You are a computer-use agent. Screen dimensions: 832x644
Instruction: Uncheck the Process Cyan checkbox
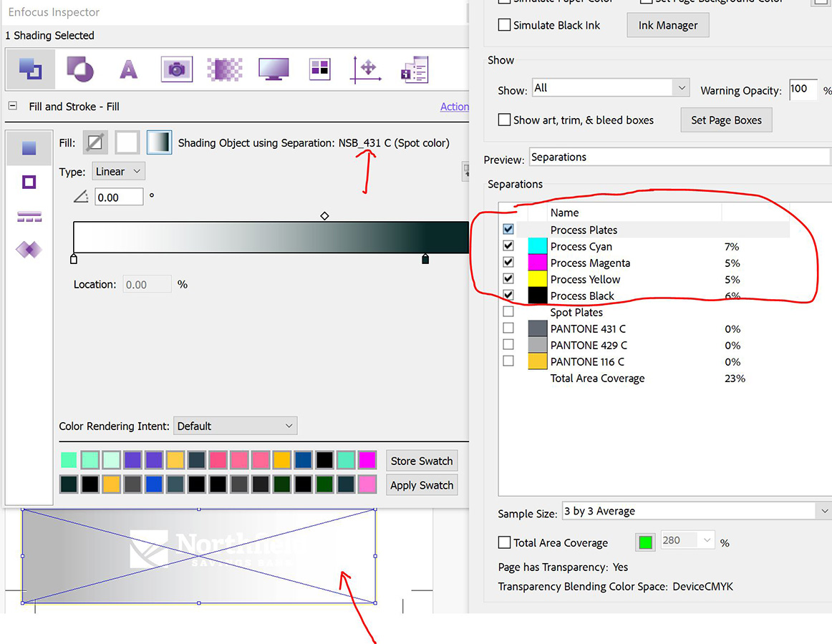tap(508, 245)
